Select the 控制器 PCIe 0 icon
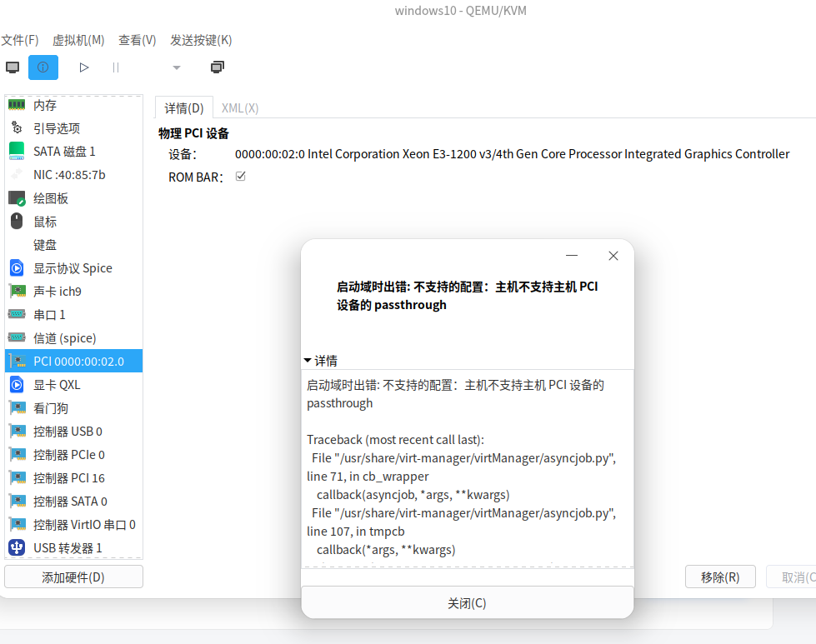816x644 pixels. click(x=18, y=454)
